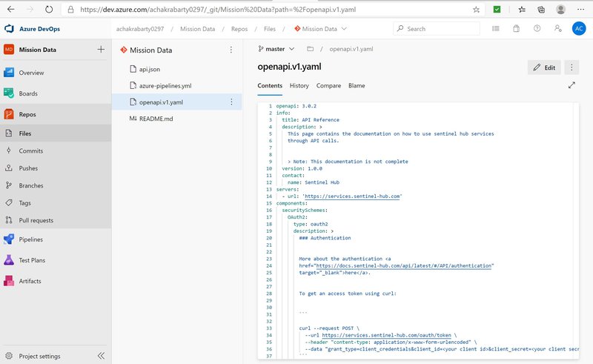This screenshot has width=593, height=364.
Task: Open Overview in the sidebar
Action: [x=56, y=73]
